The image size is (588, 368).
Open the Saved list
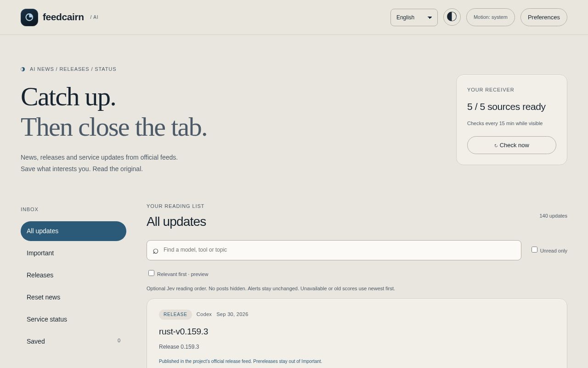pyautogui.click(x=73, y=341)
